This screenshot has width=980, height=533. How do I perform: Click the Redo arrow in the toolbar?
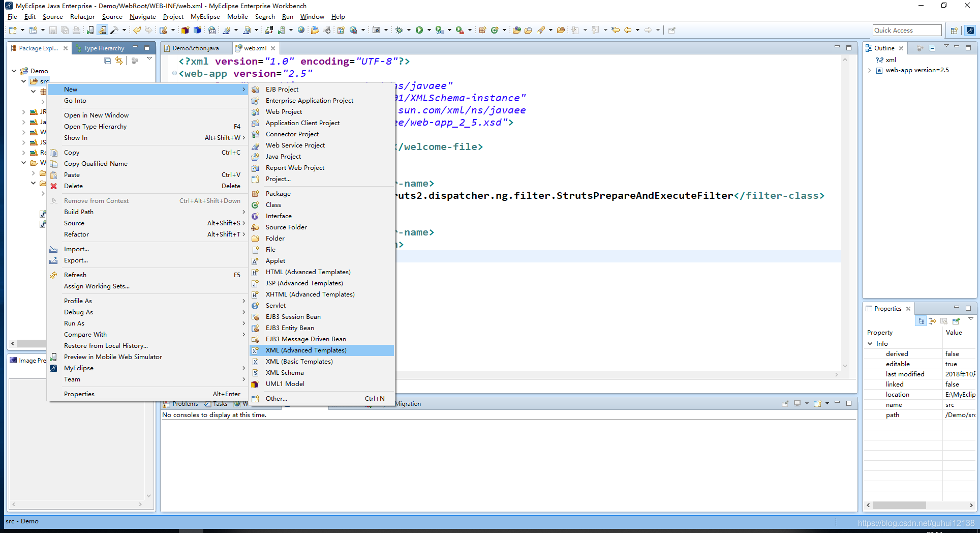click(x=148, y=31)
